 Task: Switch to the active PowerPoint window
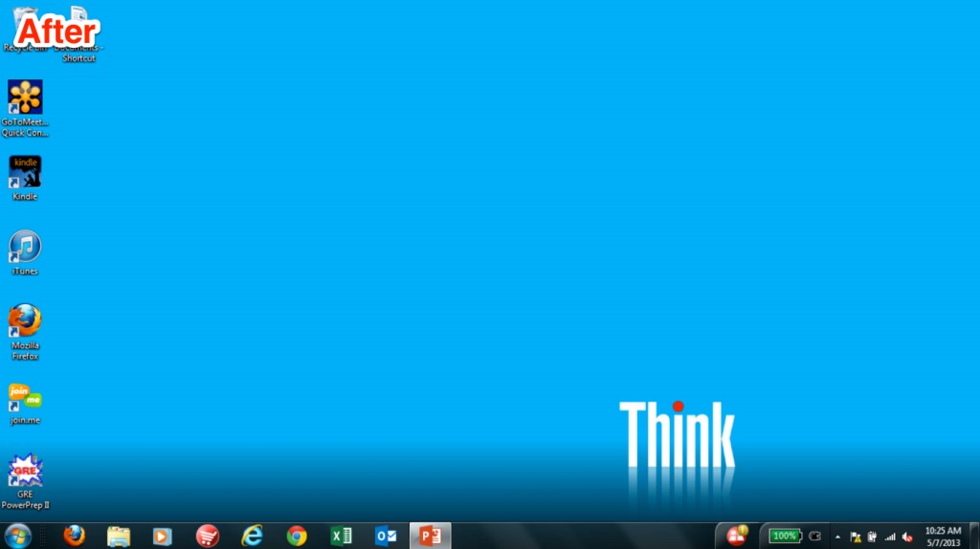tap(430, 536)
